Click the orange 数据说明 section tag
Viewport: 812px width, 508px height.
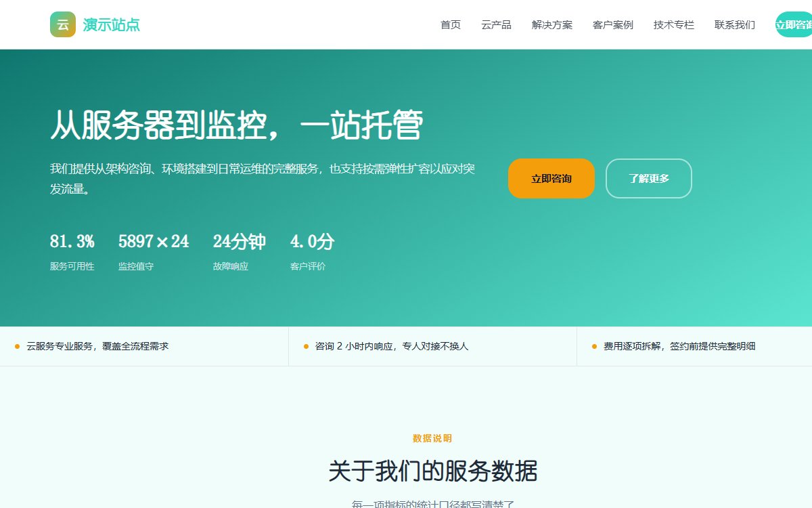(432, 439)
